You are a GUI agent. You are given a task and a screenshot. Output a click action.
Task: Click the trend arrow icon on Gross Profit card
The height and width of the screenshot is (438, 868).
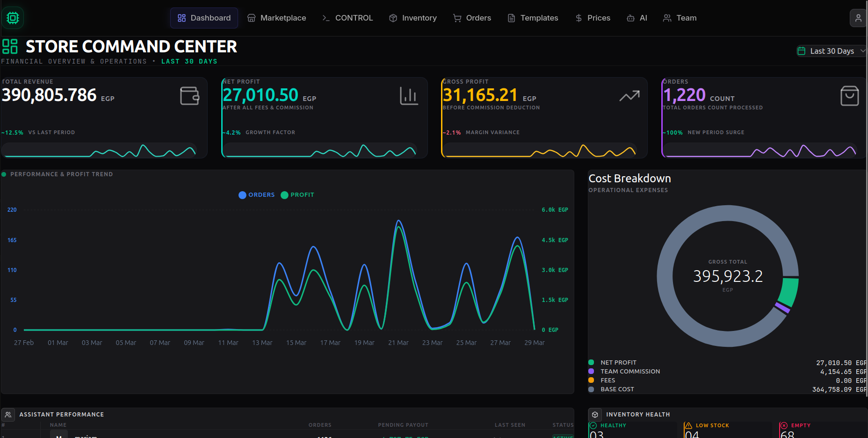click(629, 96)
